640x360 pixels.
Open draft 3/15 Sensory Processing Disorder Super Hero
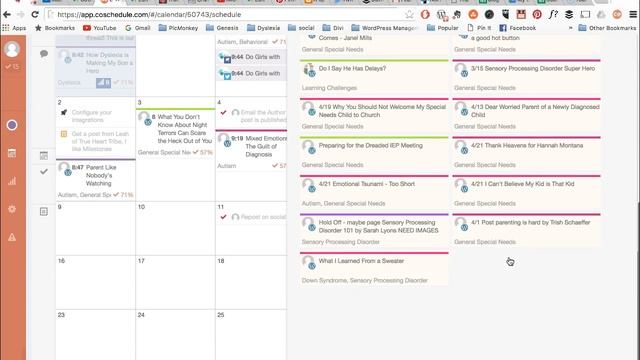pos(527,77)
